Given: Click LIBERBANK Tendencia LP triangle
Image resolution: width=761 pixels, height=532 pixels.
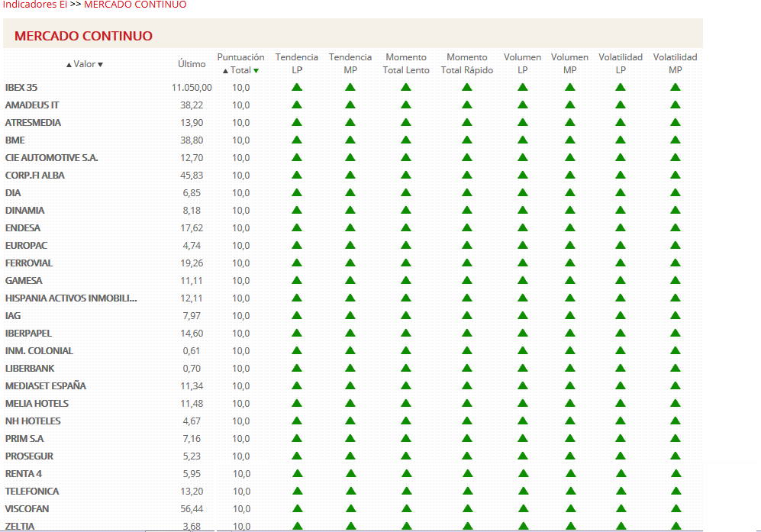Looking at the screenshot, I should pos(297,368).
